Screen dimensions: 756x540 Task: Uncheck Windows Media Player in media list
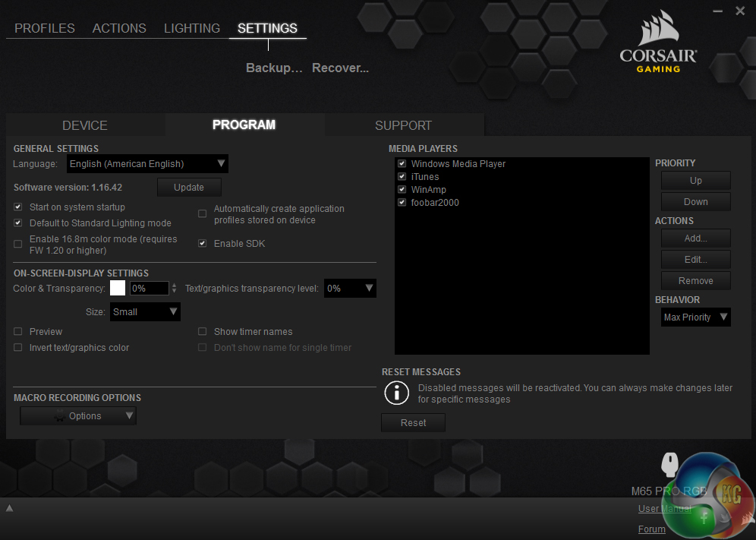(402, 163)
